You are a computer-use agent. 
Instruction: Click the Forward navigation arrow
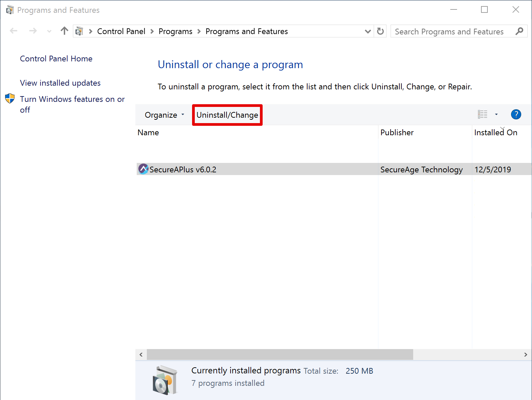[x=33, y=31]
